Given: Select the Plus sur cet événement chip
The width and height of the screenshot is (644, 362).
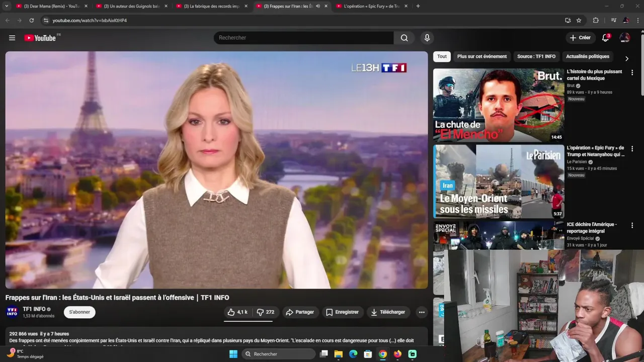Looking at the screenshot, I should 482,56.
